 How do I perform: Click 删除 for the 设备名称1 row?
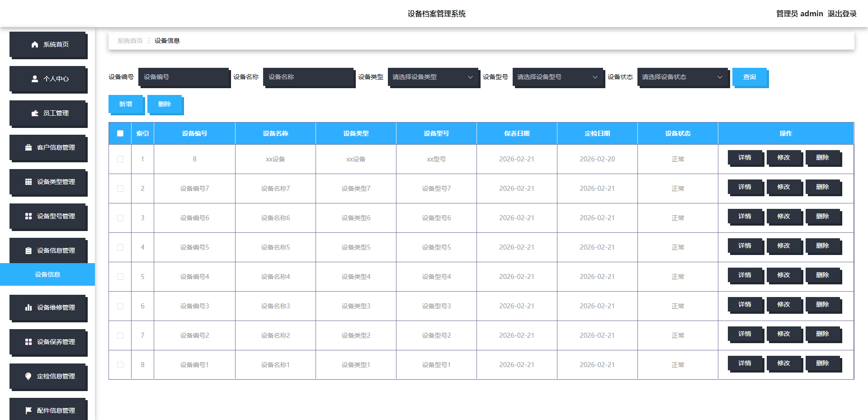[823, 363]
